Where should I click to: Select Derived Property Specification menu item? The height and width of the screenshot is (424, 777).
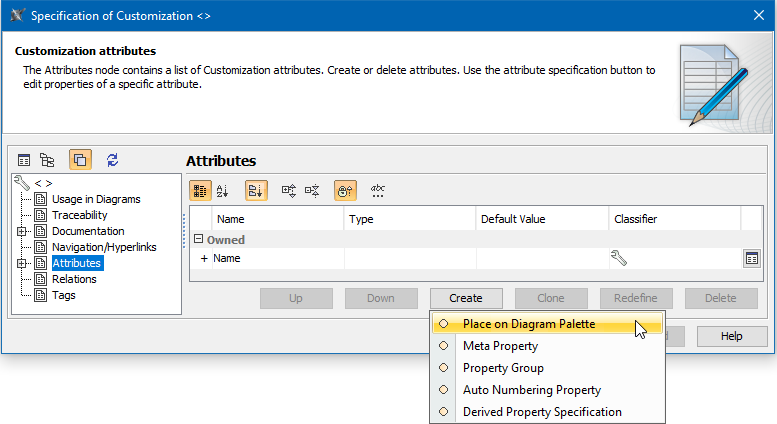point(541,412)
